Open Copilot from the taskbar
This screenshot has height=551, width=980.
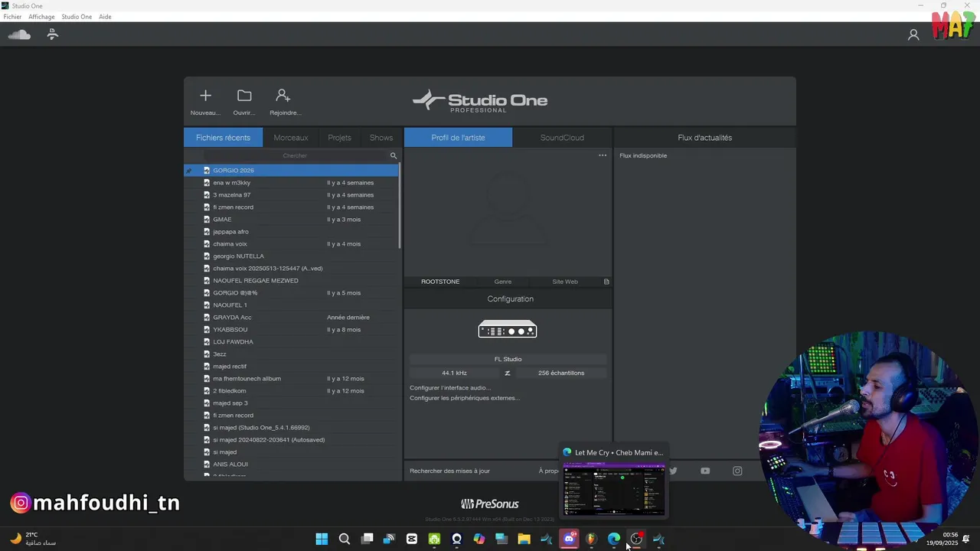[479, 539]
